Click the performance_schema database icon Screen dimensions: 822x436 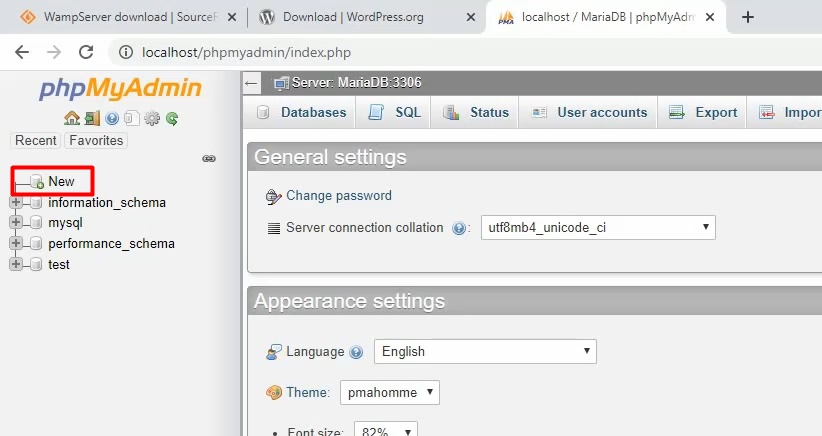[36, 243]
